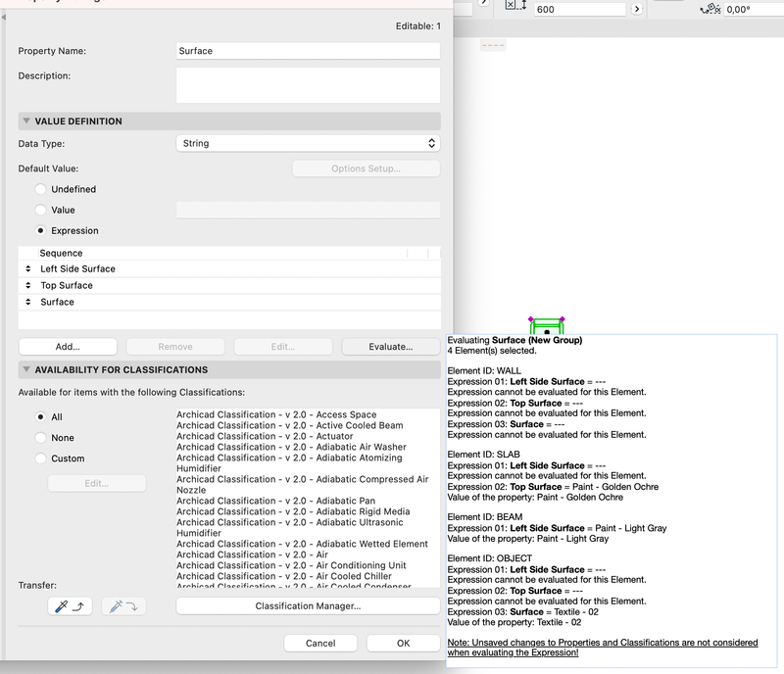
Task: Click OK to confirm property
Action: [x=404, y=643]
